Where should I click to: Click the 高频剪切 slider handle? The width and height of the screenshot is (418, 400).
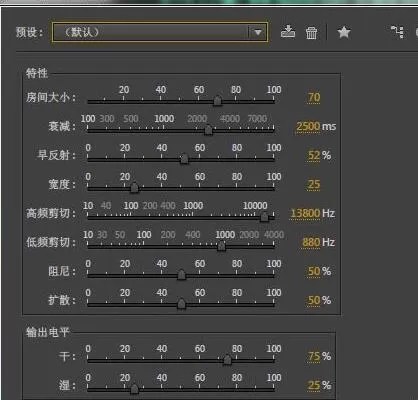[264, 217]
